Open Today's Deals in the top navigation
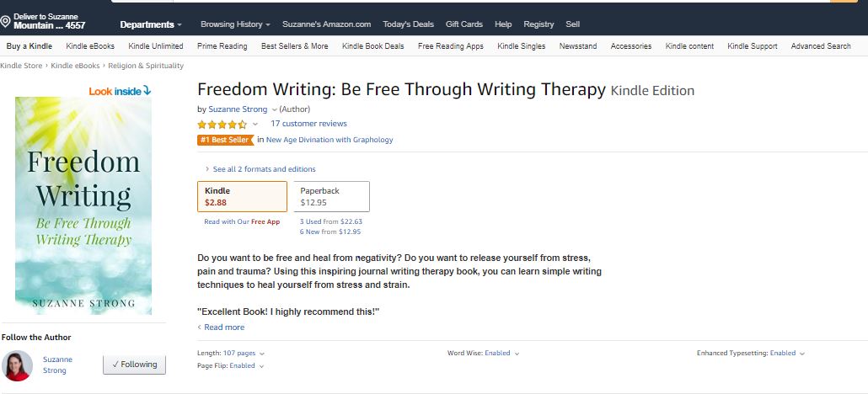 pyautogui.click(x=408, y=24)
